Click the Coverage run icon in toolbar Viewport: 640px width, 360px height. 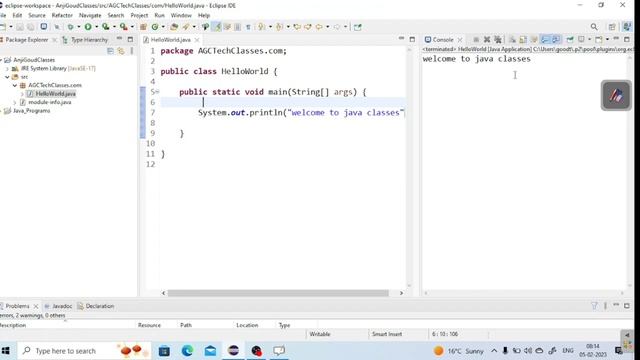106,27
